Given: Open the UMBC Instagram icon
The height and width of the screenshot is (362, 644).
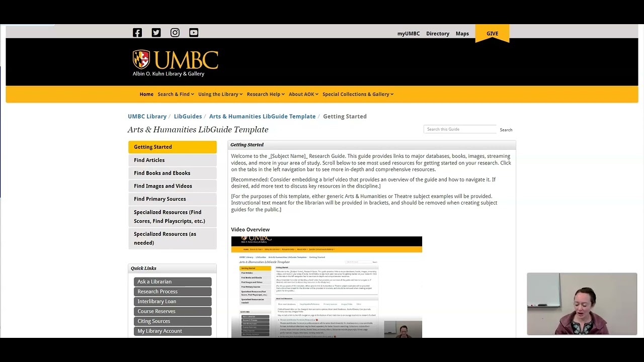Looking at the screenshot, I should click(x=175, y=33).
